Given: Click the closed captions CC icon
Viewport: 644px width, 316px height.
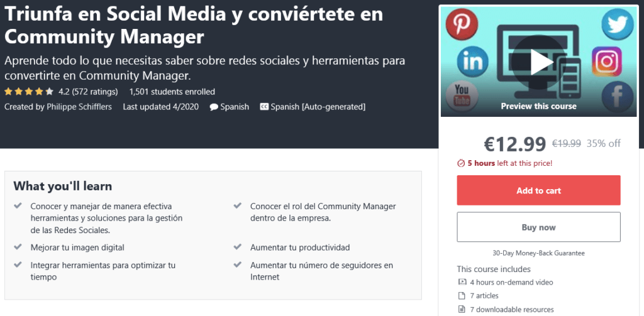Looking at the screenshot, I should [264, 107].
